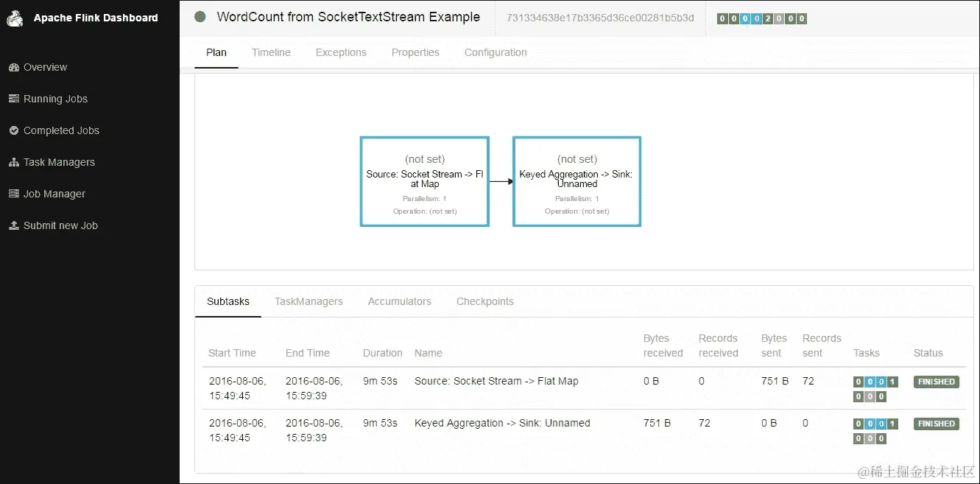Open the Overview page
Viewport: 980px width, 484px height.
pyautogui.click(x=45, y=67)
